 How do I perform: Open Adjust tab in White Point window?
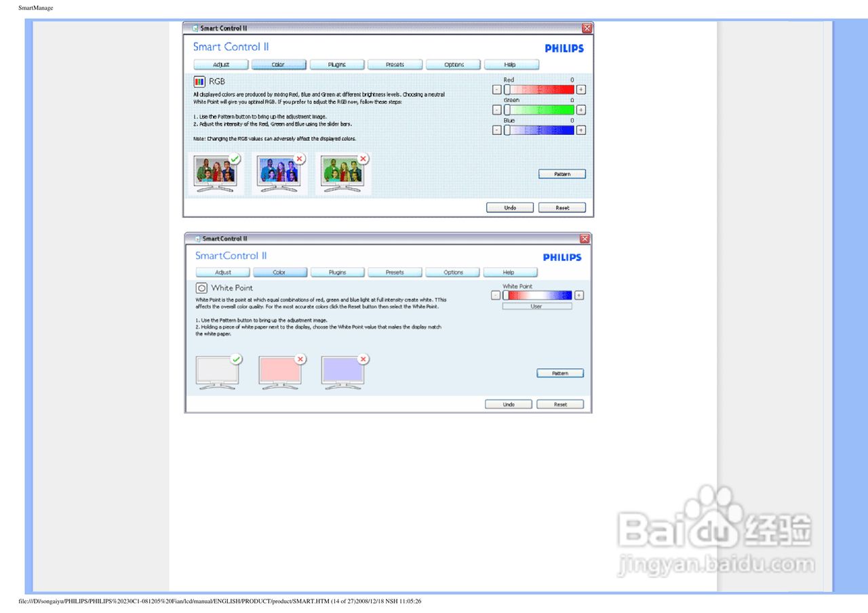(x=222, y=272)
